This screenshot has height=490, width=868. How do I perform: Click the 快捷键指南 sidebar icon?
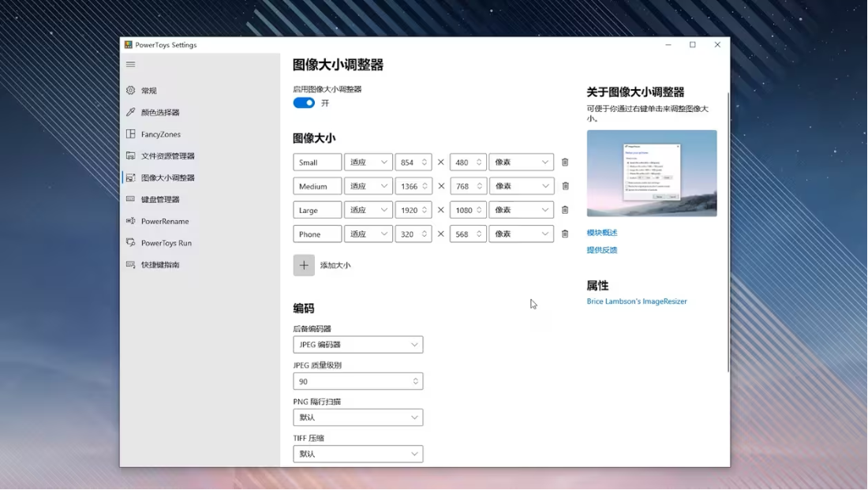pos(131,264)
